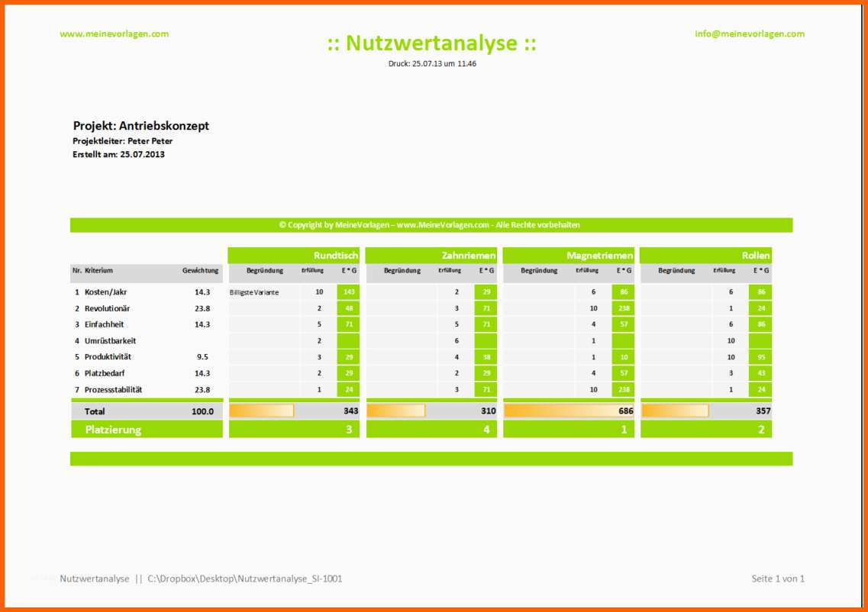
Task: Click the 'Gewichtung' column header
Action: tap(200, 271)
